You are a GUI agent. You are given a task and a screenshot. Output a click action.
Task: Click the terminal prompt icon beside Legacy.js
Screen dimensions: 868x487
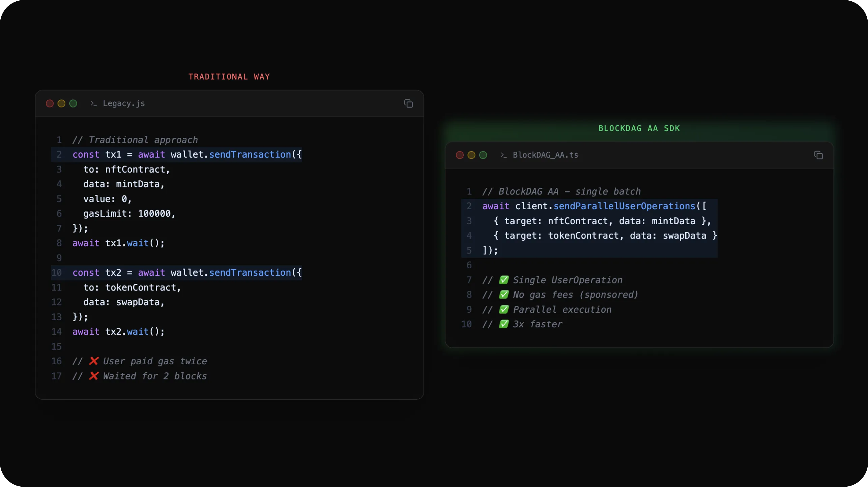click(93, 103)
